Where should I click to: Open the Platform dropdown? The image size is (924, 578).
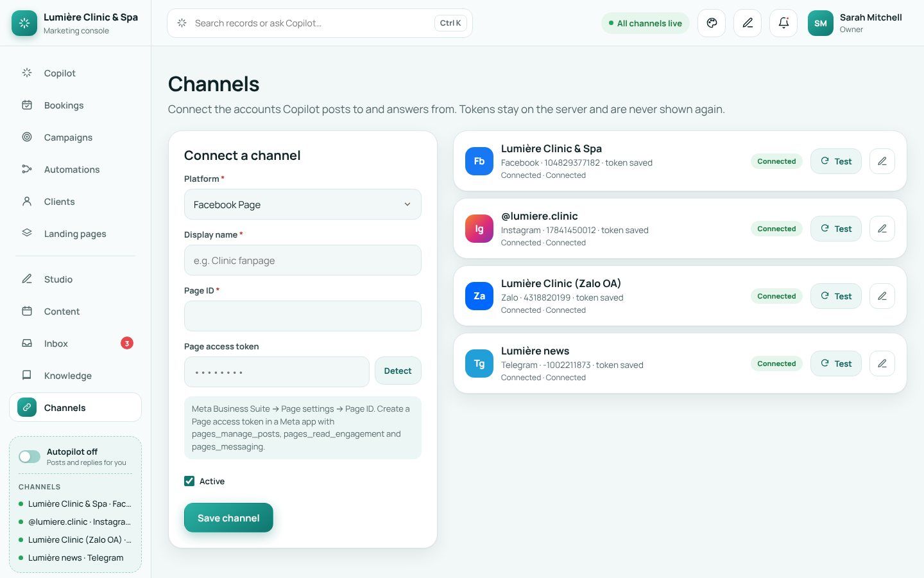point(303,204)
